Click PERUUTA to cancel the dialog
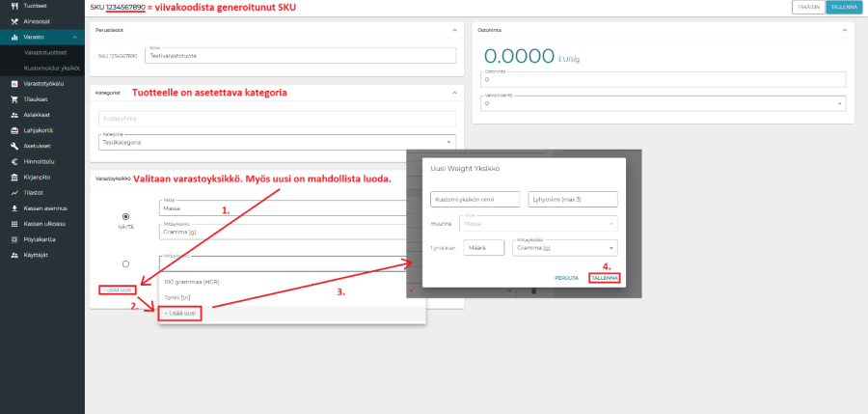868x414 pixels. point(566,278)
